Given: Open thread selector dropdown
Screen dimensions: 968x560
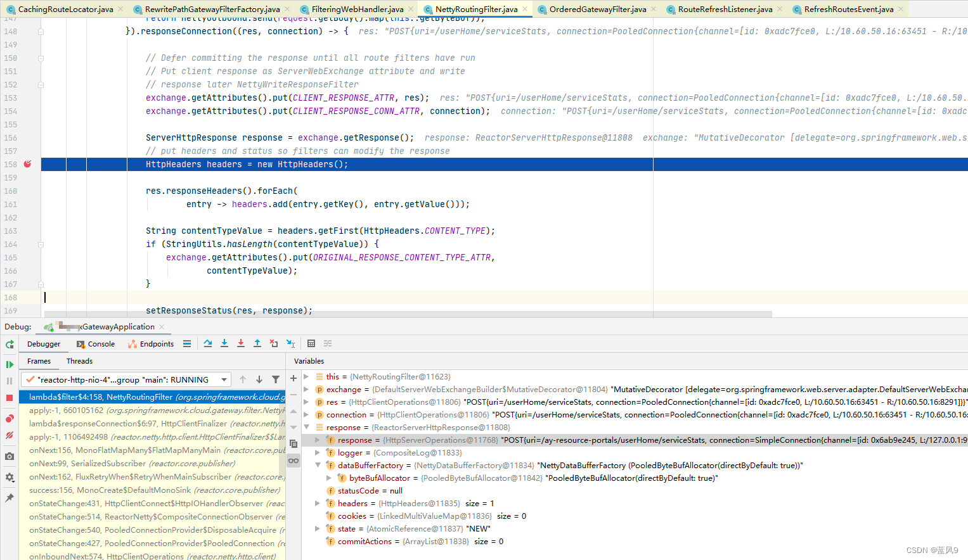Looking at the screenshot, I should coord(126,379).
